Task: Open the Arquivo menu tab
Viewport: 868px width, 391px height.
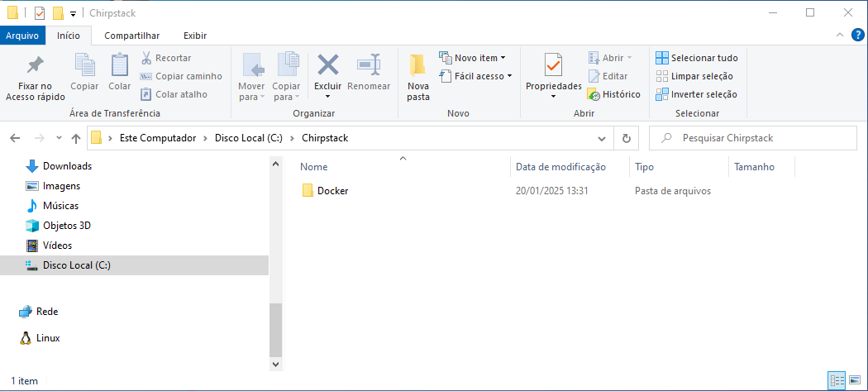Action: pos(22,36)
